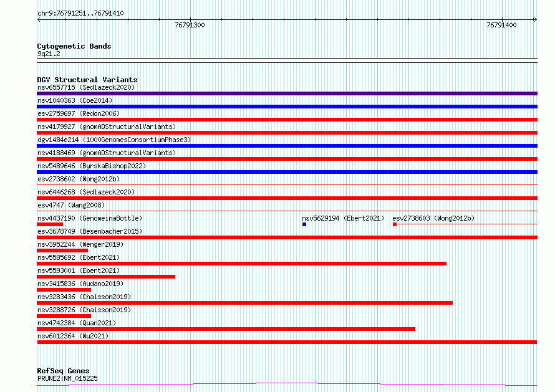This screenshot has width=555, height=392.
Task: Click the red nsv5585692 variant bar
Action: pos(242,264)
